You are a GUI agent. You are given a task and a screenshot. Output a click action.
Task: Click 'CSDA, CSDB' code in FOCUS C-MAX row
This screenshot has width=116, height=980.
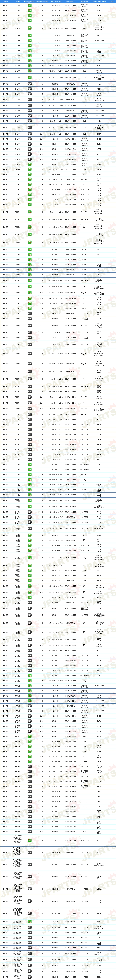(99, 495)
